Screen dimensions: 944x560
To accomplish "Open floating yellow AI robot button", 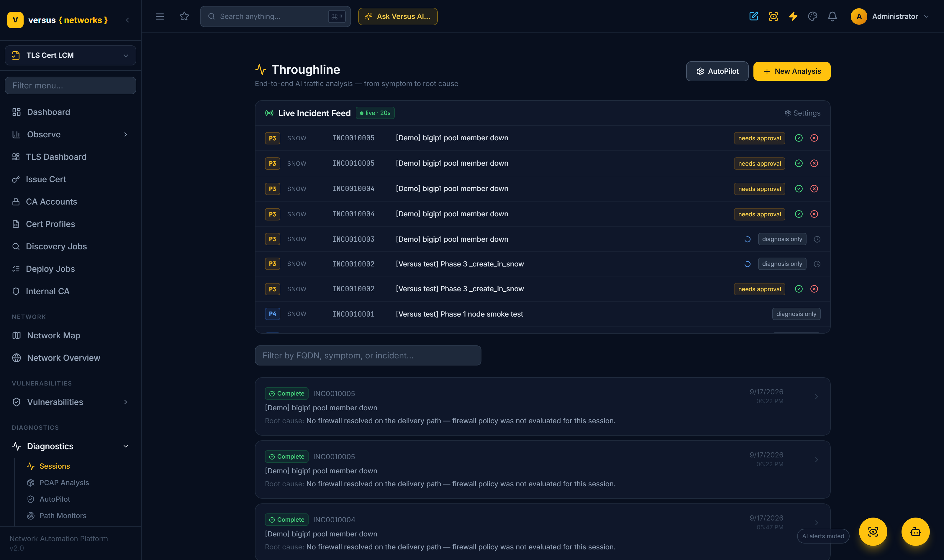I will tap(915, 532).
